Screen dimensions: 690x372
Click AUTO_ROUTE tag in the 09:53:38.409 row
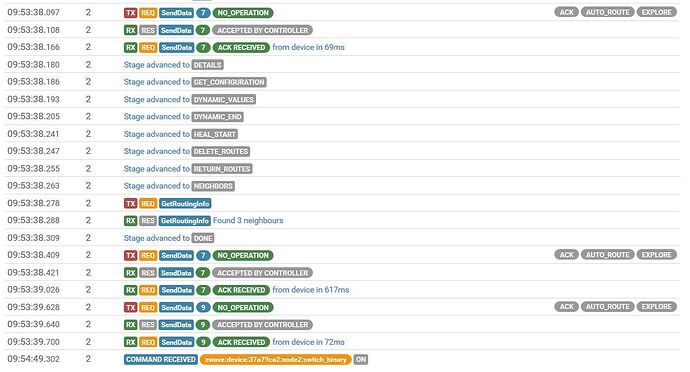point(607,255)
